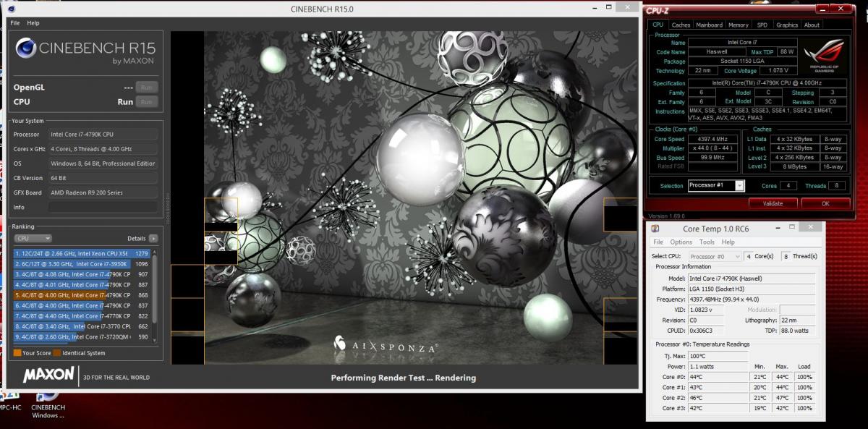The height and width of the screenshot is (429, 868).
Task: Switch to the Caches tab in CPU-Z
Action: (x=681, y=25)
